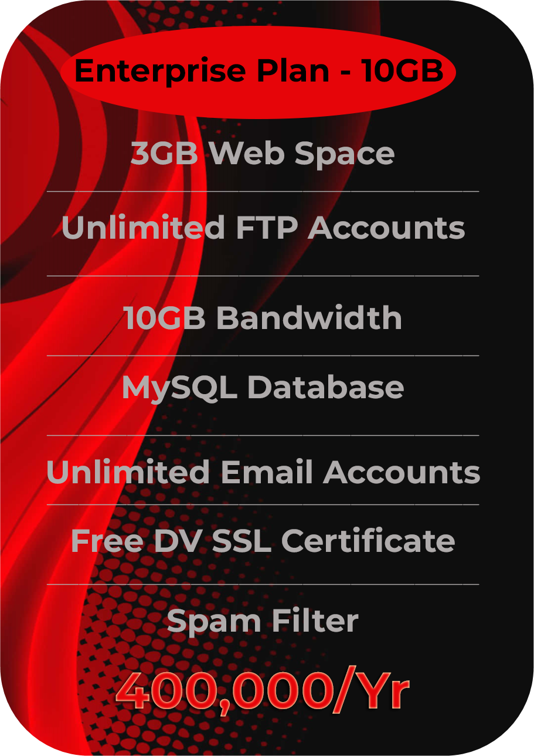Click the word "Bandwidth"
Viewport: 534px width, 756px height.
click(x=309, y=318)
